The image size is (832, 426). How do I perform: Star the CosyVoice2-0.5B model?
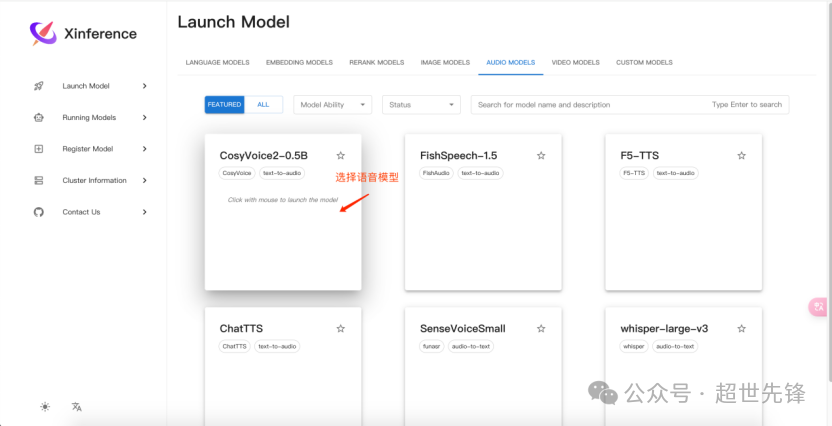pos(341,155)
